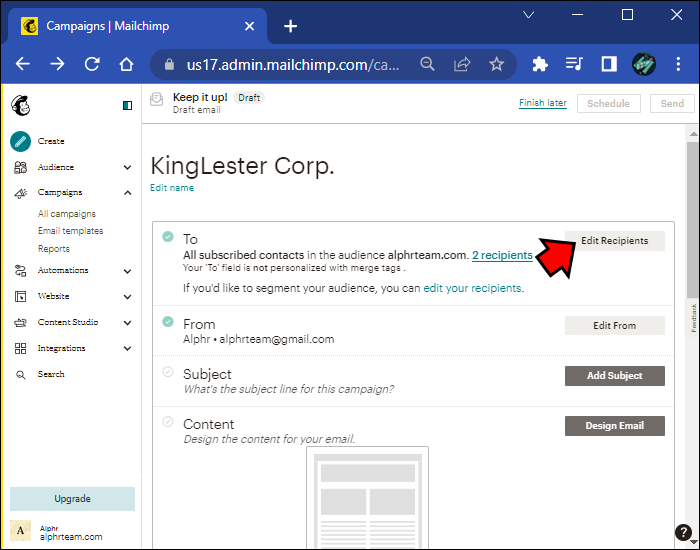Click Edit Recipients button
This screenshot has width=700, height=550.
(614, 241)
